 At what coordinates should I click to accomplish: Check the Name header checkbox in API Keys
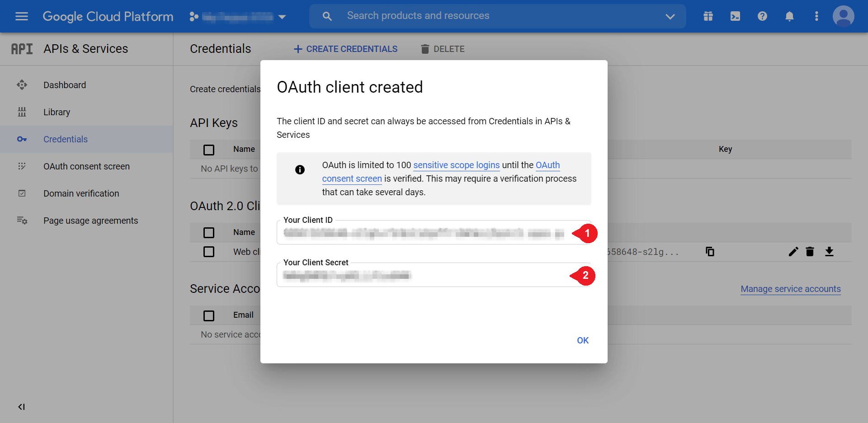209,150
